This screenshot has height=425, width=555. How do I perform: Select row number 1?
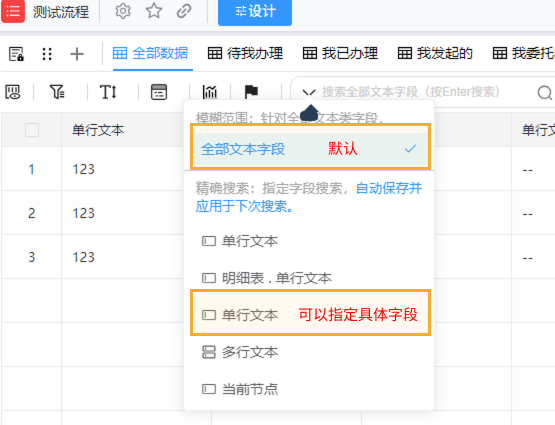pyautogui.click(x=32, y=169)
